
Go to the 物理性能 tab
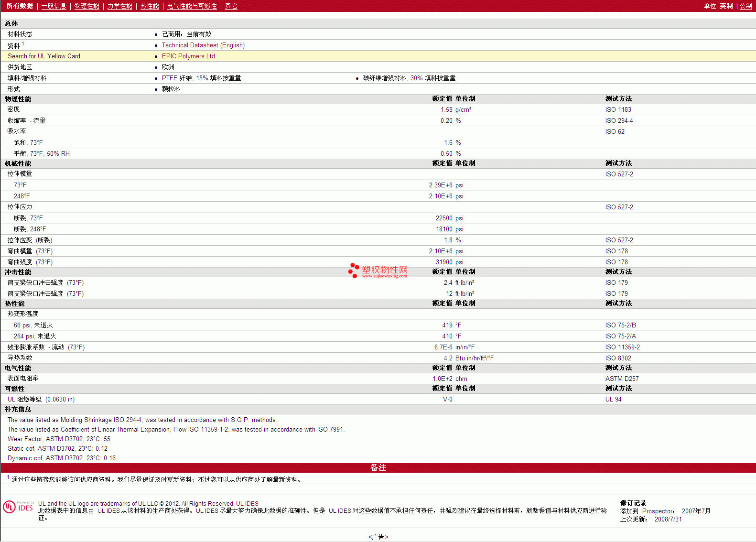(86, 6)
